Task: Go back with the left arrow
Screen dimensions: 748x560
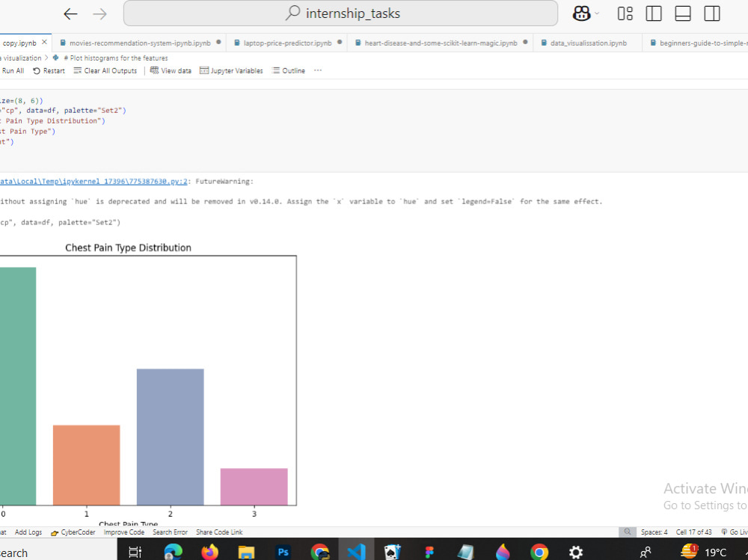Action: pyautogui.click(x=70, y=14)
